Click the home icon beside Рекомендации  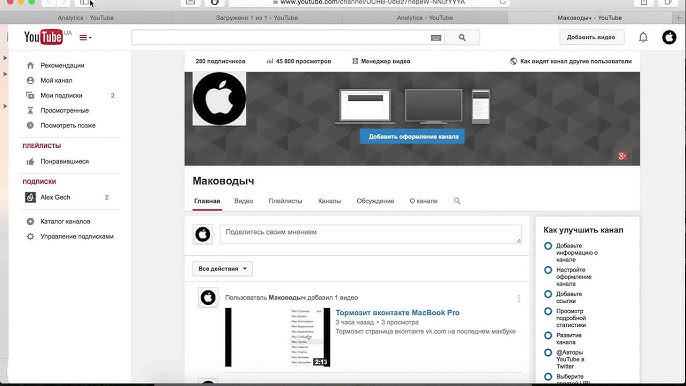30,65
